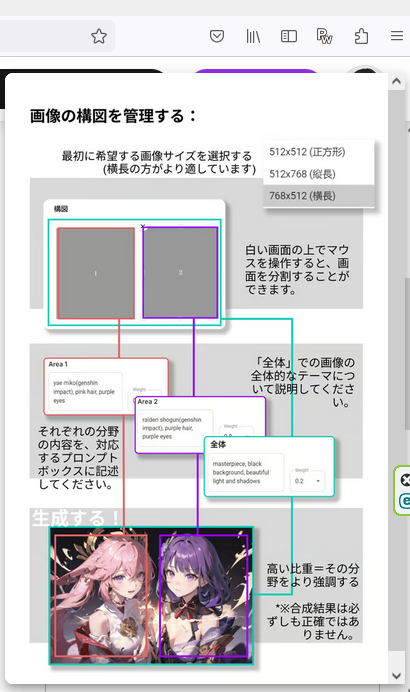Screen dimensions: 410x692
Task: Click the Area 1 prompt text box
Action: [x=85, y=392]
